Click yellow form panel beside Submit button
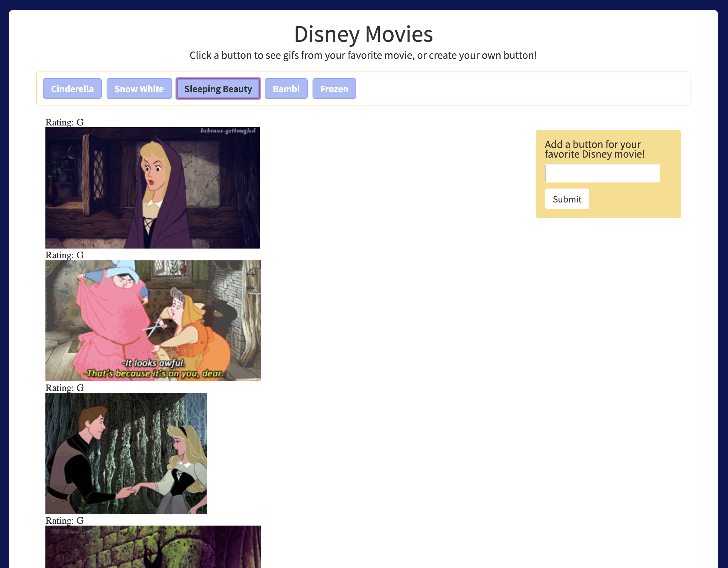728x568 pixels. click(633, 199)
